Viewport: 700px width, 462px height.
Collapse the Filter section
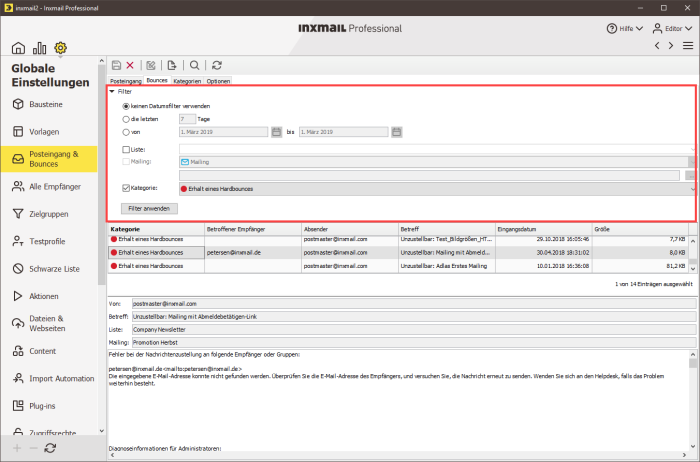pos(112,92)
